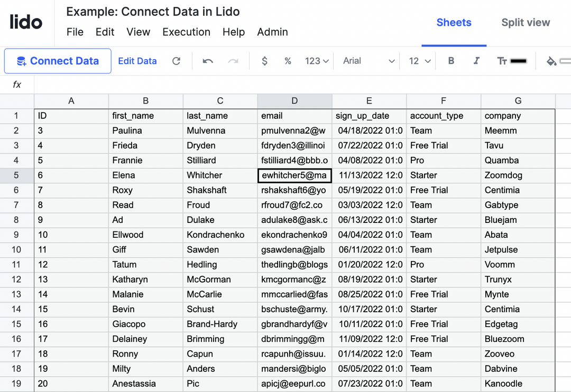The width and height of the screenshot is (571, 392).
Task: Open the font size 12 dropdown
Action: click(418, 61)
